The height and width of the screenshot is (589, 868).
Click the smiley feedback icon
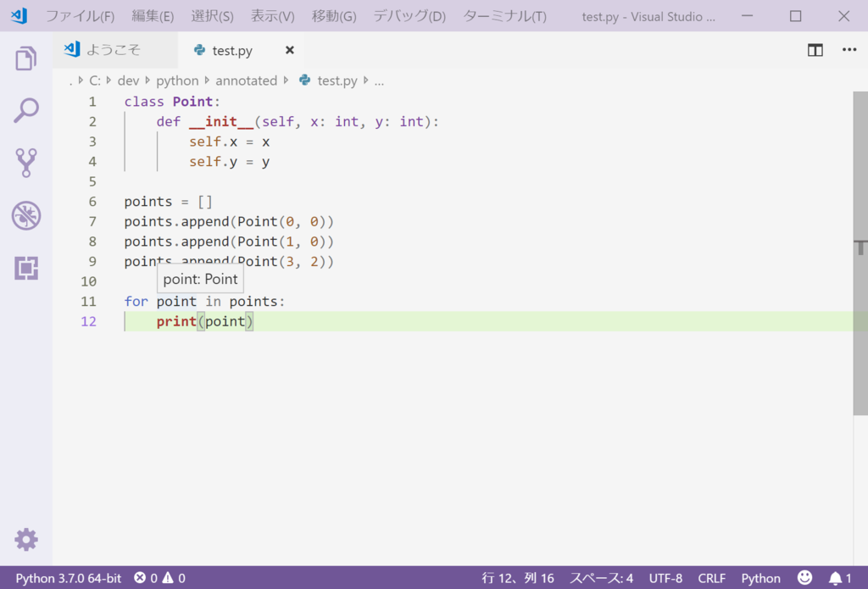click(x=805, y=578)
